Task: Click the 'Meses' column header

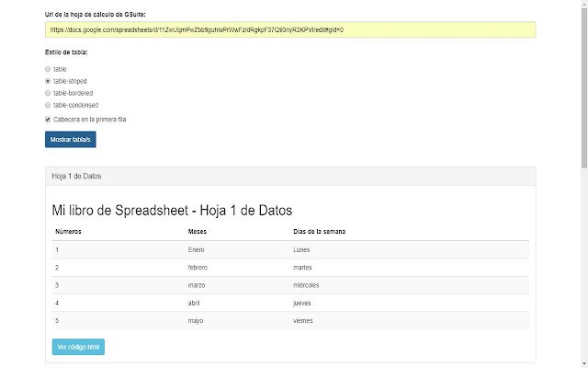Action: [198, 231]
